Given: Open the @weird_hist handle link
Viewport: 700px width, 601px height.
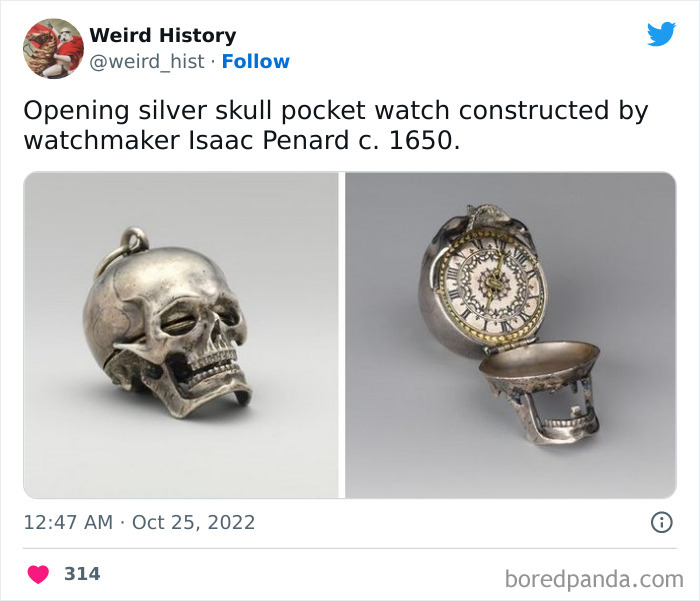Looking at the screenshot, I should coord(147,62).
